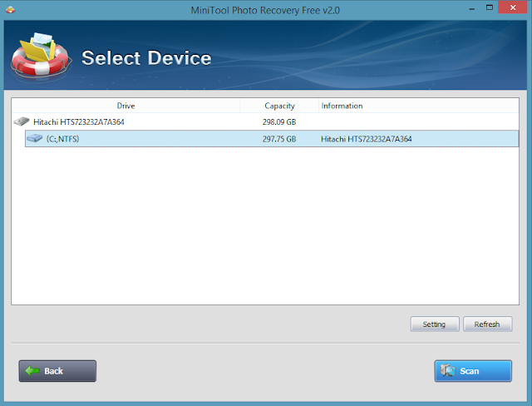
Task: Click the magnifier icon on Scan button
Action: click(448, 370)
